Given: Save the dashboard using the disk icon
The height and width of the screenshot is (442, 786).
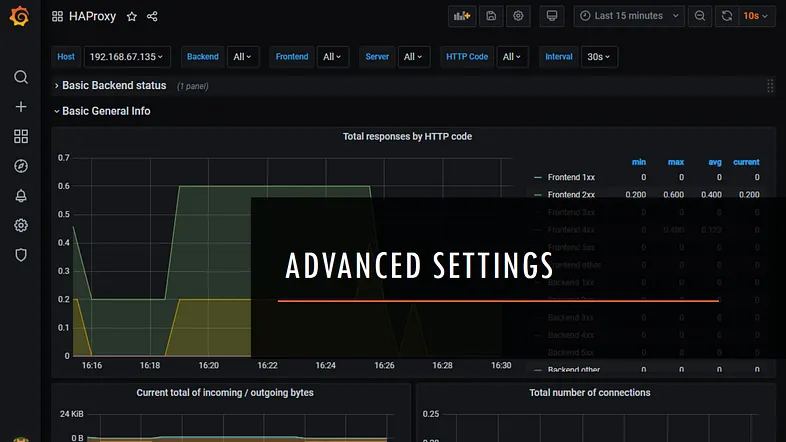Looking at the screenshot, I should click(x=491, y=16).
